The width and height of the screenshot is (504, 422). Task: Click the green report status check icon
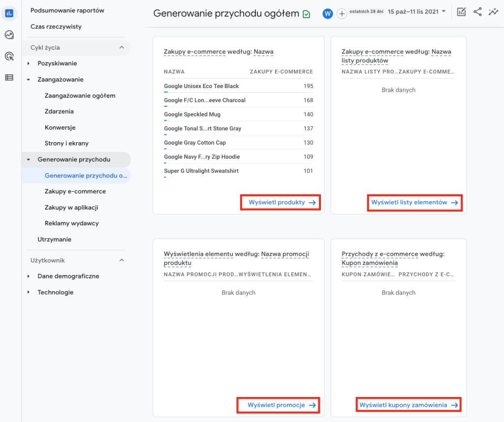tap(306, 14)
